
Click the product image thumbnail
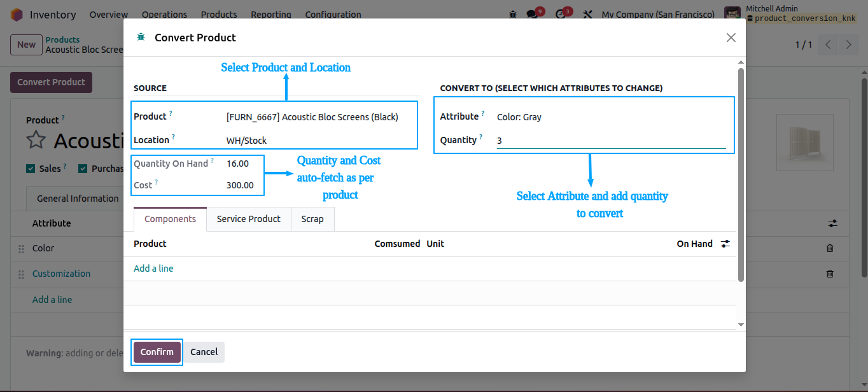click(805, 143)
